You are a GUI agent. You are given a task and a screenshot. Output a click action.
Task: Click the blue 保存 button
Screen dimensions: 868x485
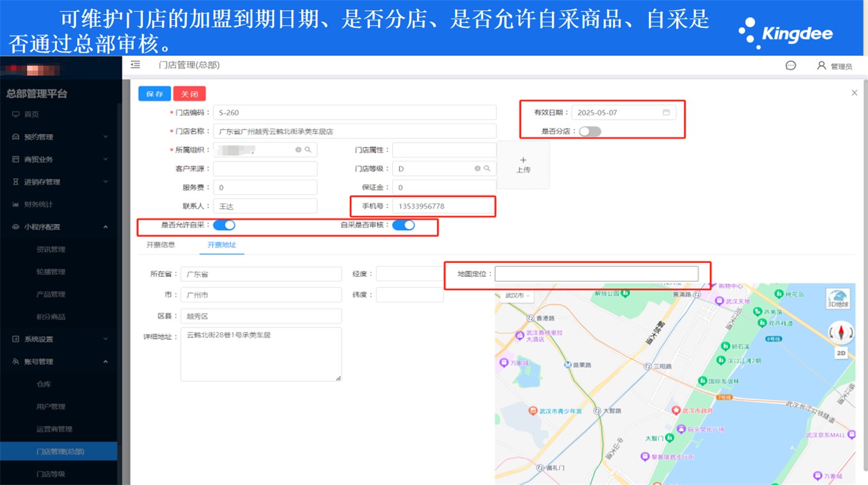point(154,94)
